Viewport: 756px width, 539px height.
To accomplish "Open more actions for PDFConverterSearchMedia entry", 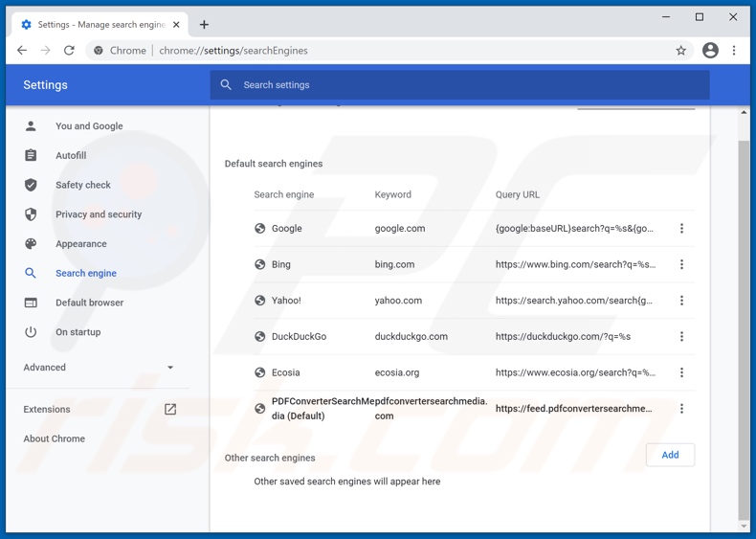I will coord(681,409).
